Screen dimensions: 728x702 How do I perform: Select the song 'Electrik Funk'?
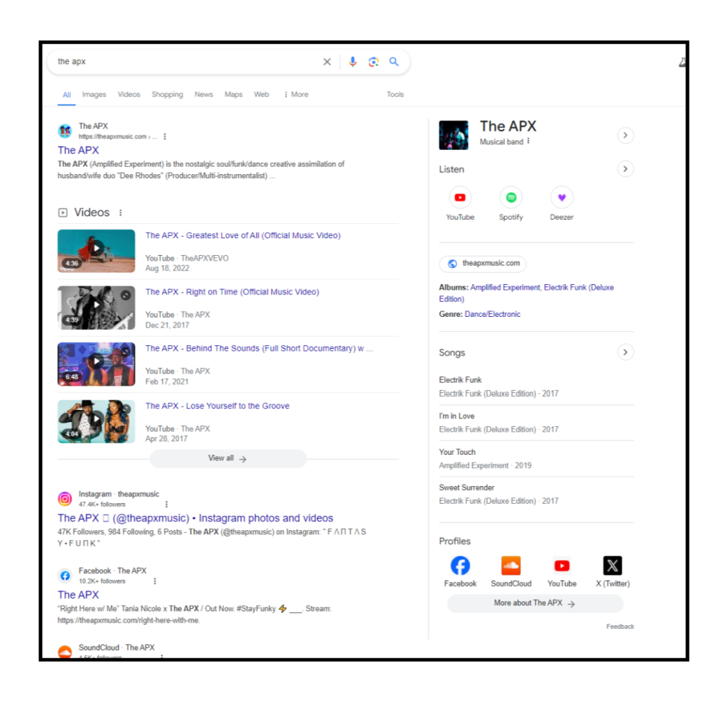click(536, 387)
